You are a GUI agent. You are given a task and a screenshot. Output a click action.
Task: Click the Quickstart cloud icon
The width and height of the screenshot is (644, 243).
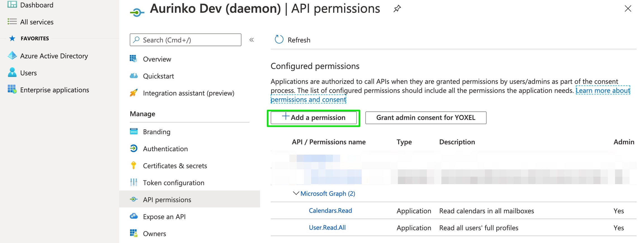click(x=134, y=76)
